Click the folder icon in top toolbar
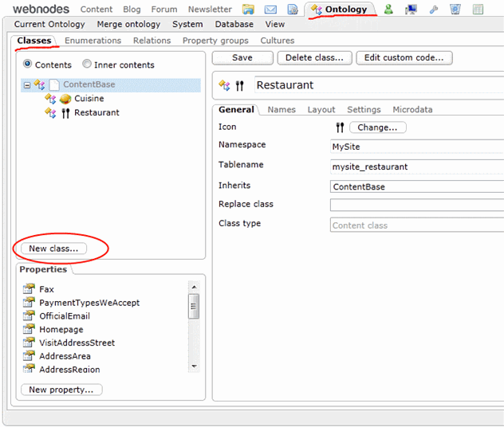504x427 pixels. tap(248, 10)
